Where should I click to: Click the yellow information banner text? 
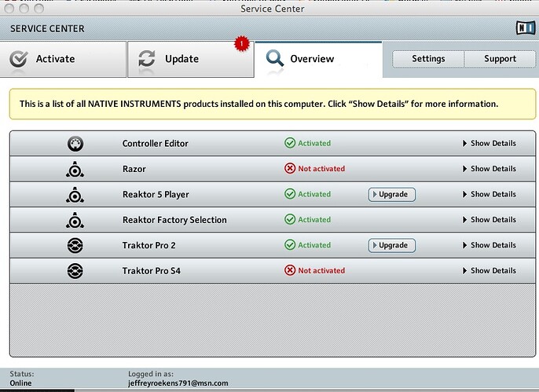pyautogui.click(x=258, y=104)
